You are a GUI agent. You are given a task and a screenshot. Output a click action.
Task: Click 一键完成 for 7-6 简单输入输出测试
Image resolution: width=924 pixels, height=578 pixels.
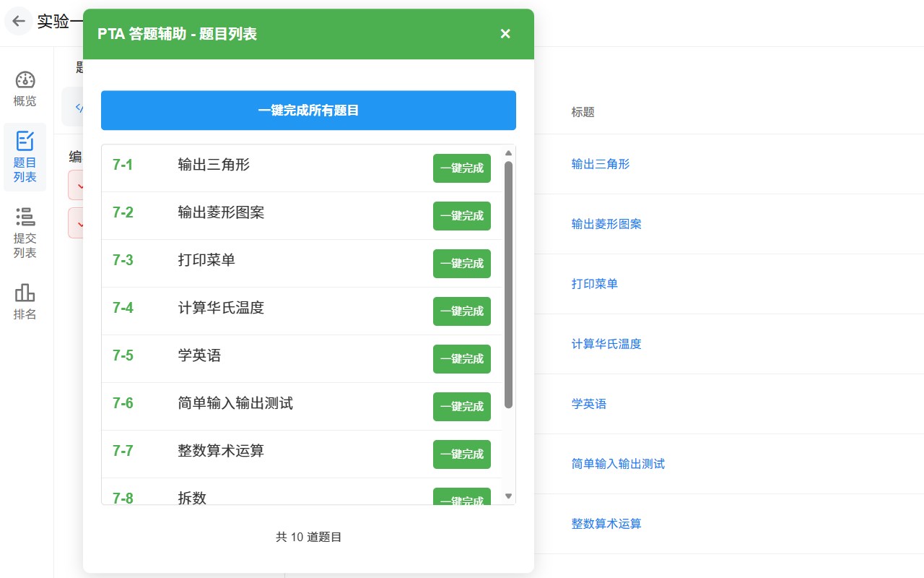pos(462,407)
